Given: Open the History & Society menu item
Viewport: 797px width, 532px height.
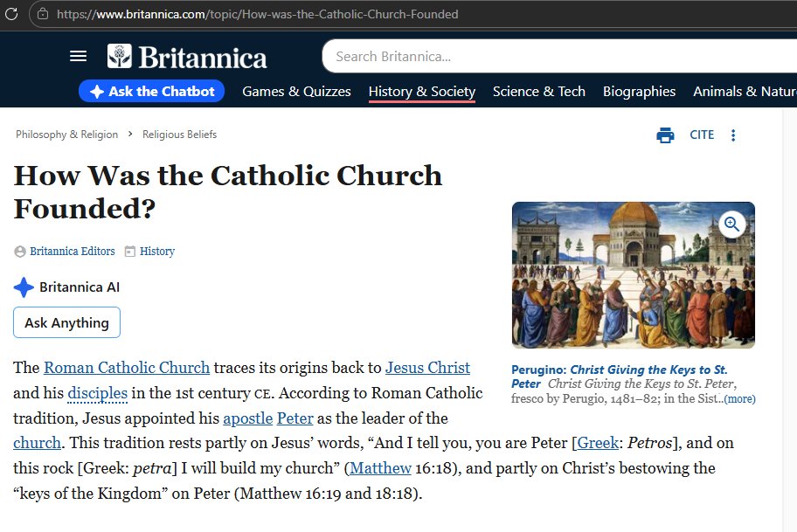Looking at the screenshot, I should (x=422, y=92).
